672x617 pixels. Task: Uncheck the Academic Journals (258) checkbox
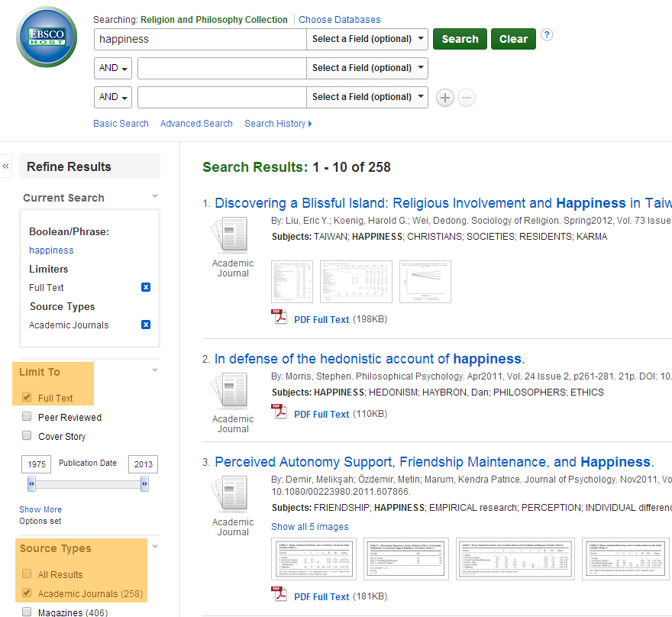27,593
